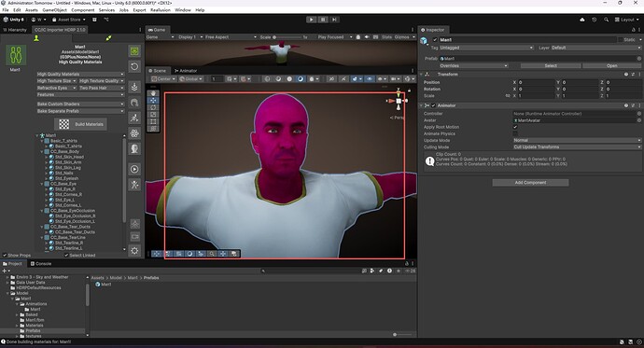Select the Std_Skin_Head material row

coord(69,157)
